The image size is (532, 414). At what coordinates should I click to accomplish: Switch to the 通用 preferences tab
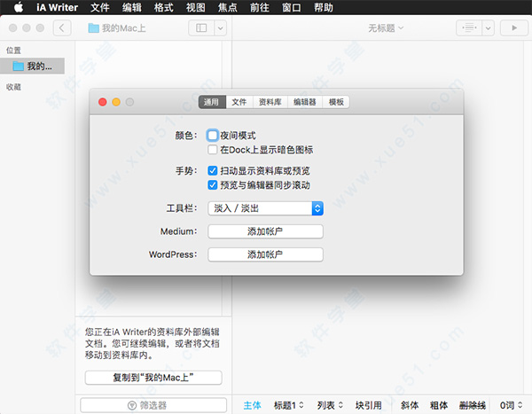click(212, 102)
